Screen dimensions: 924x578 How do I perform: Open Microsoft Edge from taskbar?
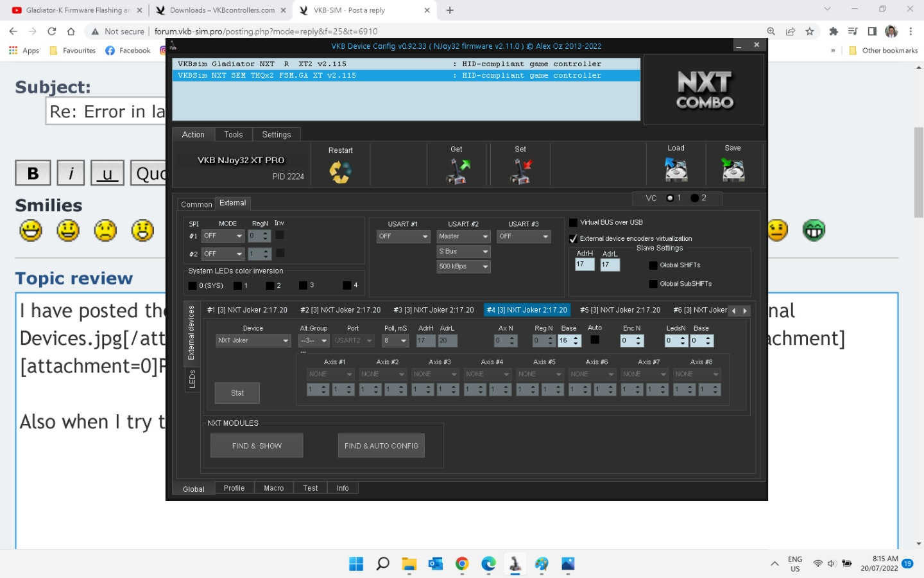click(x=489, y=564)
